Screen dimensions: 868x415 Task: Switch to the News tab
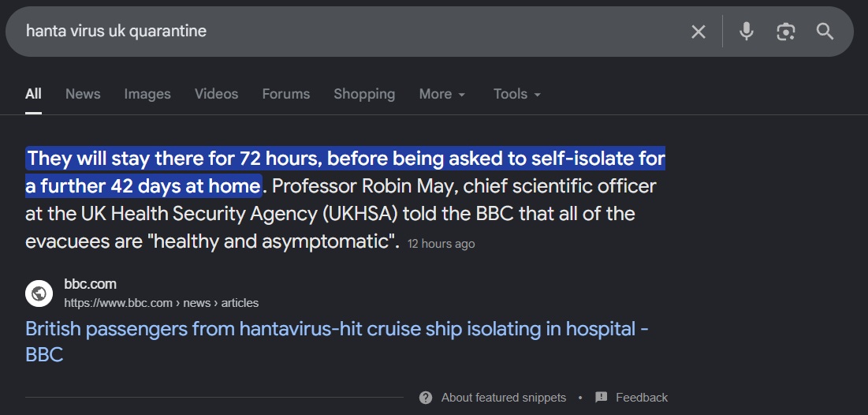[83, 94]
